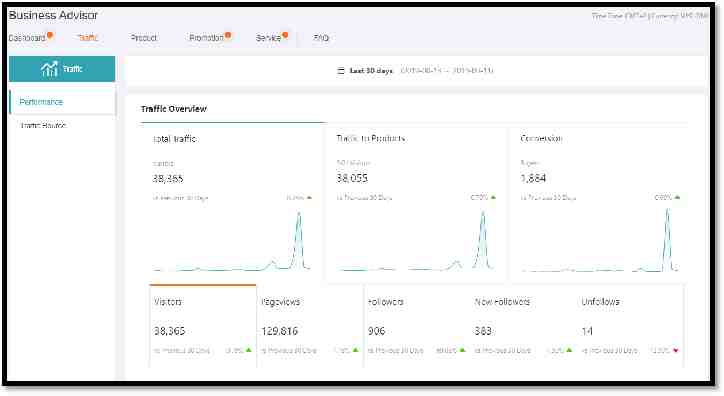
Task: Click the green up arrow in Conversion card
Action: click(x=677, y=198)
